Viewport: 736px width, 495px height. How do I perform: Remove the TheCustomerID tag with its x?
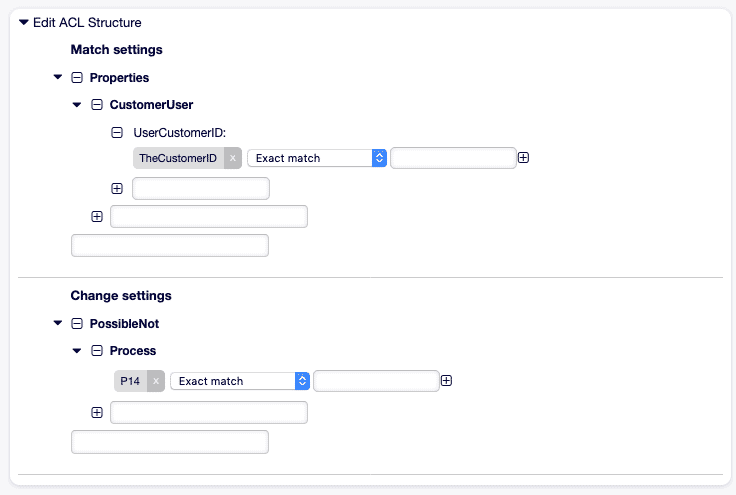pyautogui.click(x=233, y=158)
